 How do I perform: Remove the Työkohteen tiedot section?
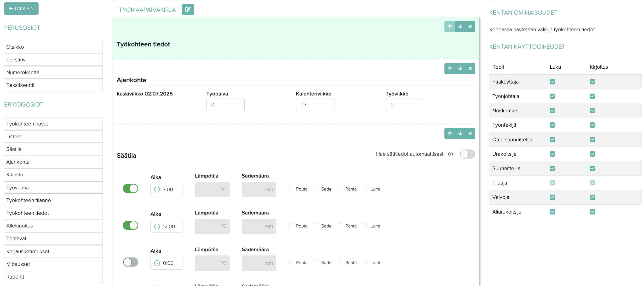point(470,27)
